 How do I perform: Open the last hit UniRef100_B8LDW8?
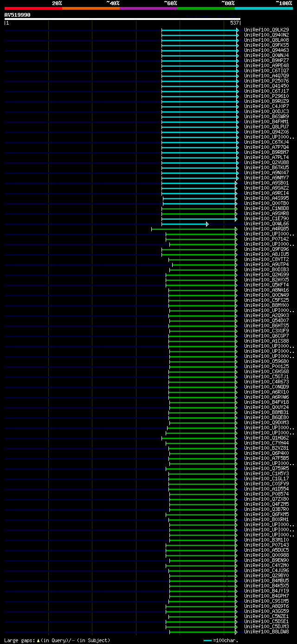[x=266, y=631]
